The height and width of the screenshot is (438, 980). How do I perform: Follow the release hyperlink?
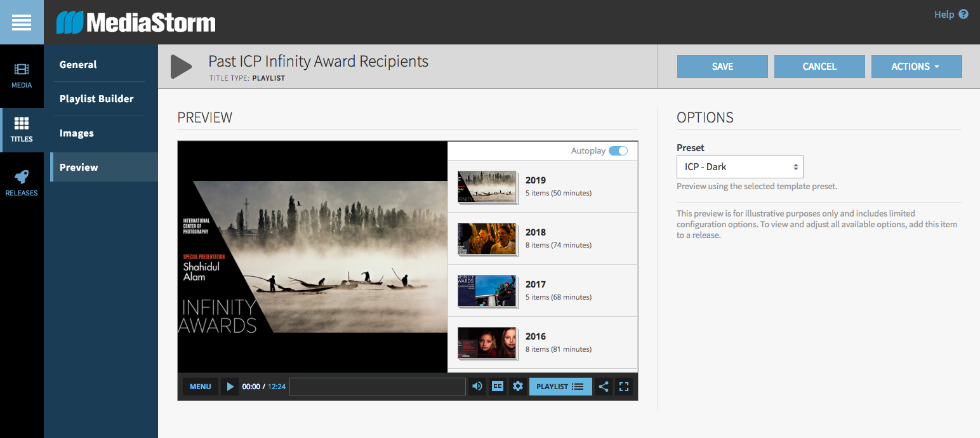(x=705, y=235)
